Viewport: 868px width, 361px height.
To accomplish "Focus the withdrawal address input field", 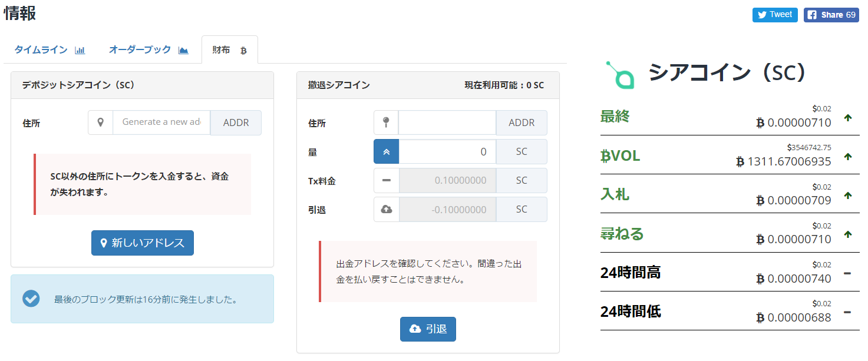I will 447,122.
